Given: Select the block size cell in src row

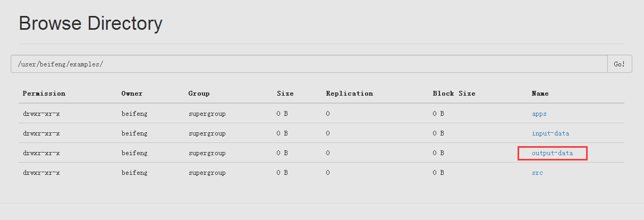Looking at the screenshot, I should click(438, 173).
